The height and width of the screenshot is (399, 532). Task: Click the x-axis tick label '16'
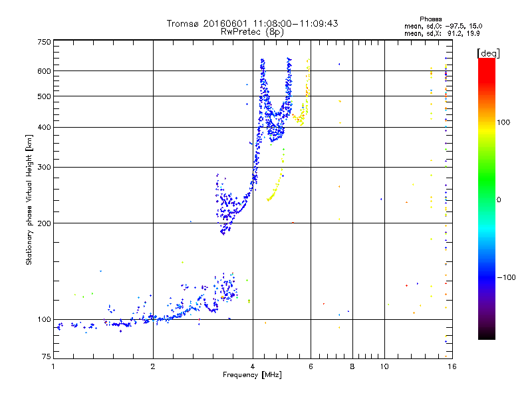click(x=452, y=366)
